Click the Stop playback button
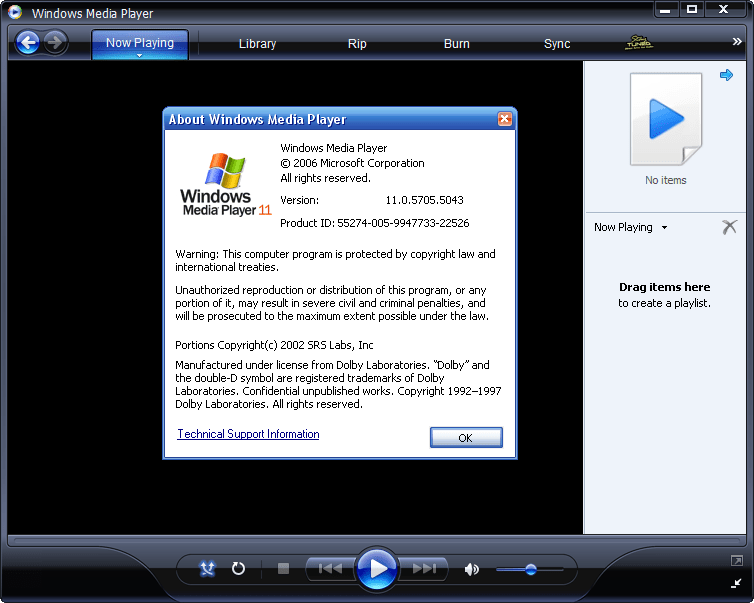The height and width of the screenshot is (603, 754). coord(283,569)
